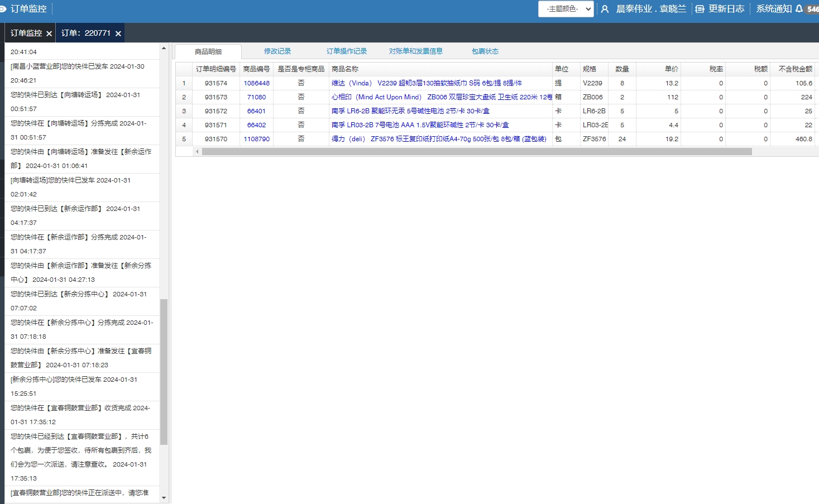Click the tracking panel scroll down arrow

click(x=164, y=498)
